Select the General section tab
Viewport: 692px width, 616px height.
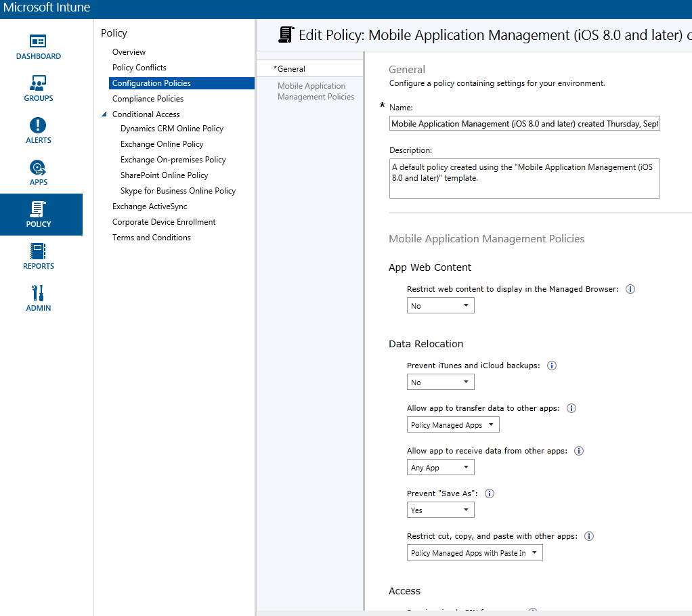coord(310,68)
